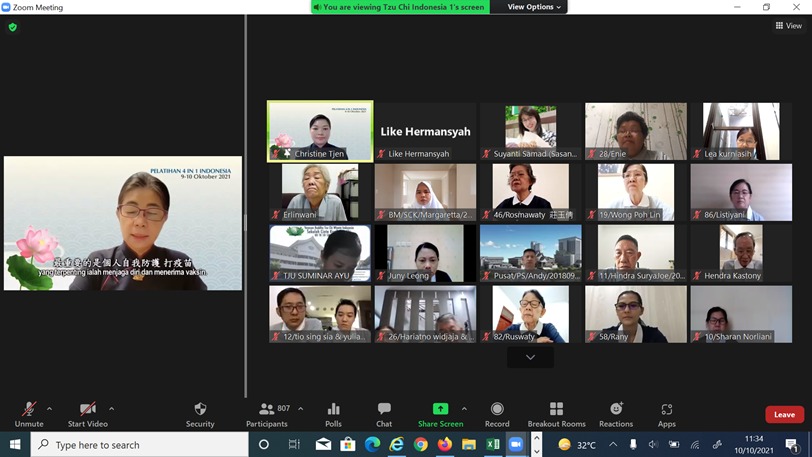Open Breakout Rooms

(x=556, y=415)
